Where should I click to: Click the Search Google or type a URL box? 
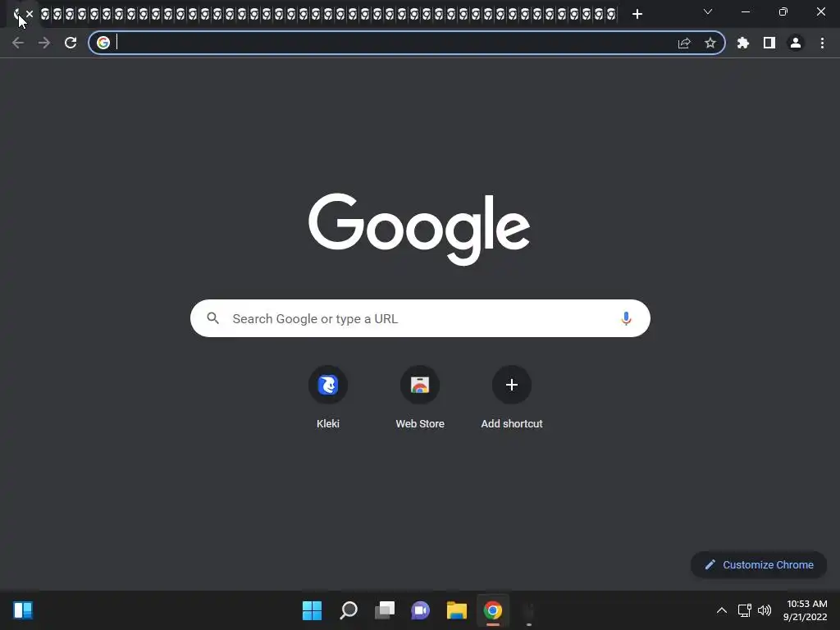pyautogui.click(x=420, y=318)
